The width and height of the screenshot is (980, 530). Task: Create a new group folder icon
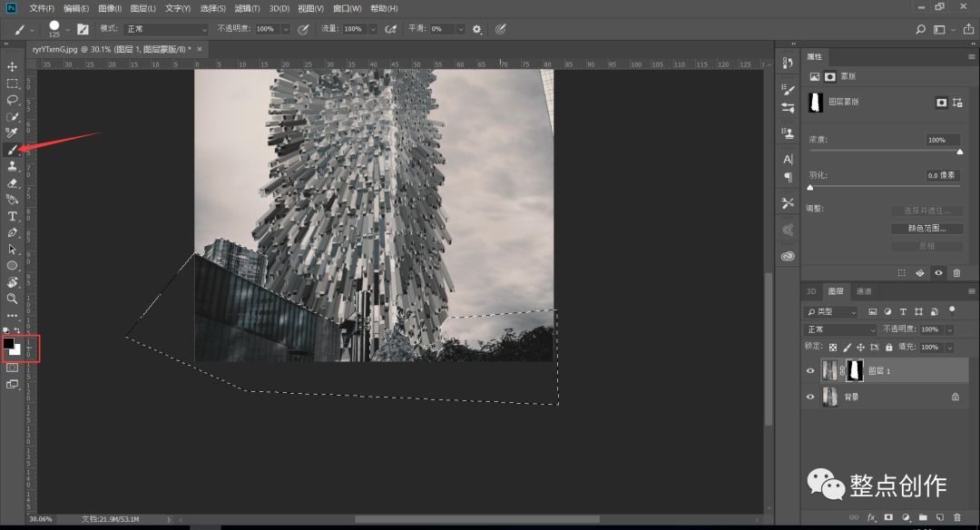pos(923,517)
